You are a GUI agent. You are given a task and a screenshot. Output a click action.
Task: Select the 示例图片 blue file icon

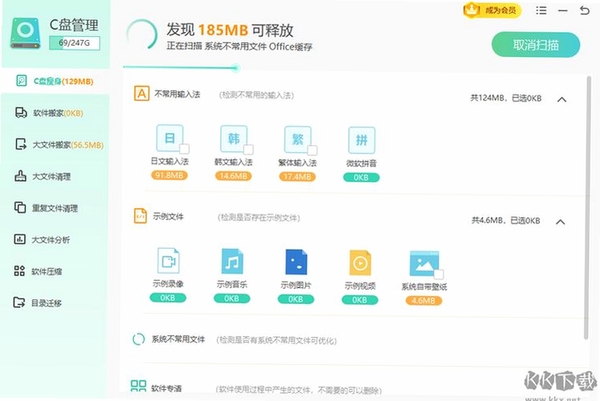(296, 262)
